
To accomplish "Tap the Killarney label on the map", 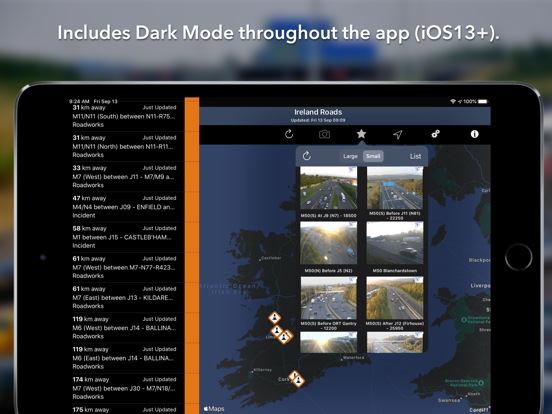I will [x=263, y=370].
